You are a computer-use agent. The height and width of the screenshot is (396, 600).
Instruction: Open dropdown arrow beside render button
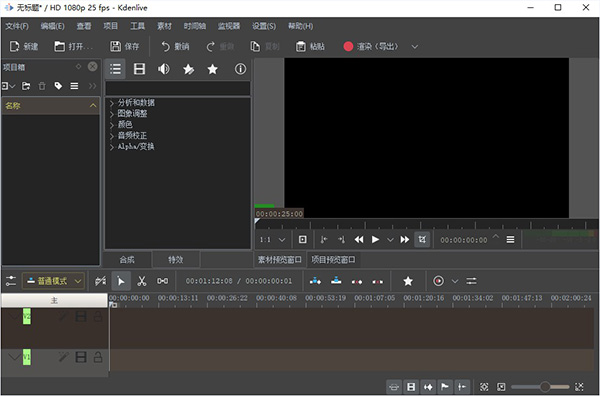(415, 47)
